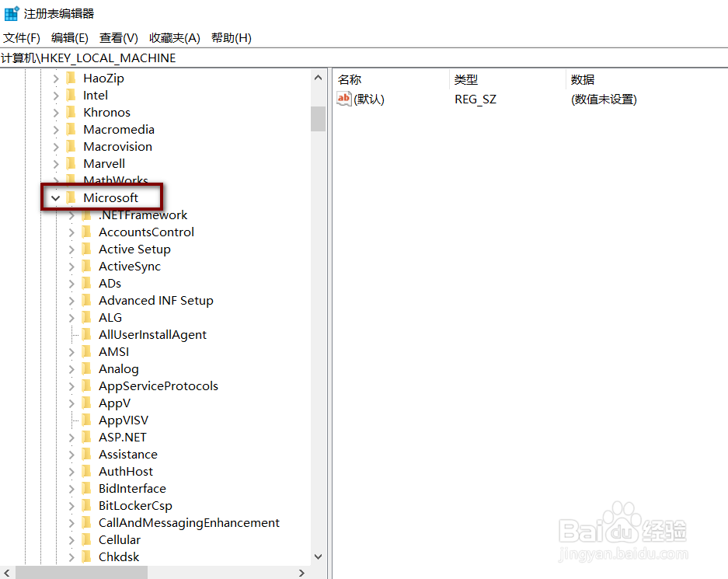Open the 查看(V) menu
This screenshot has height=579, width=728.
click(x=119, y=37)
